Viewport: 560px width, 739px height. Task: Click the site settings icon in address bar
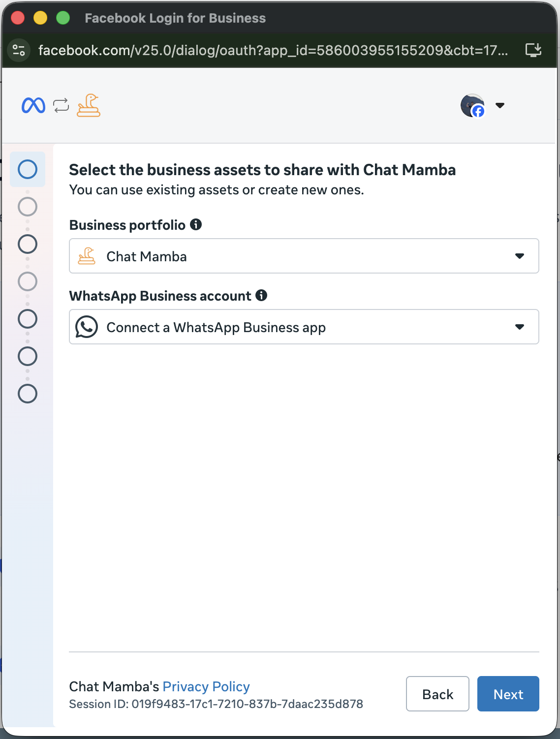coord(19,50)
